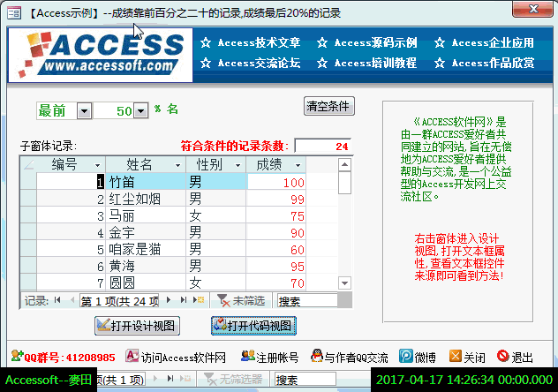Click the score cell 95
This screenshot has height=392, width=558.
click(x=276, y=266)
